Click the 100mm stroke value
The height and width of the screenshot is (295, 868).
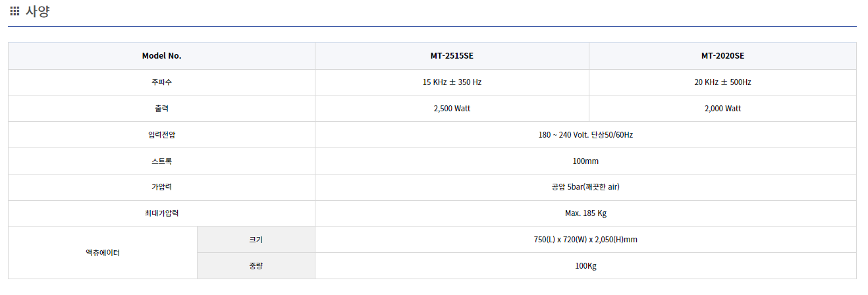click(x=585, y=161)
